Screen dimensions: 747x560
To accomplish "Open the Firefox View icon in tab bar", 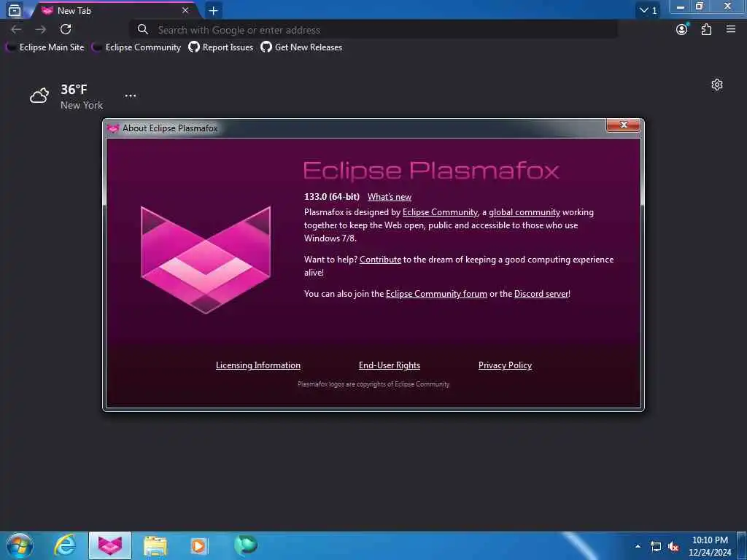I will click(15, 10).
